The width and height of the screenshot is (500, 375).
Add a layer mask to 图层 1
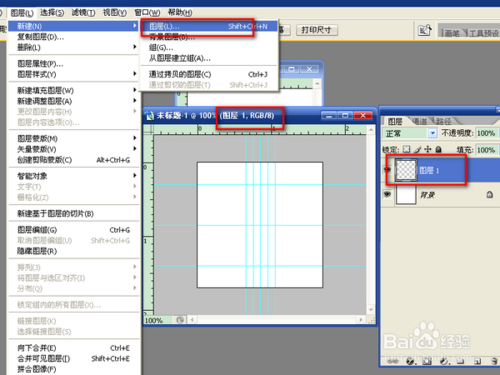pos(427,361)
